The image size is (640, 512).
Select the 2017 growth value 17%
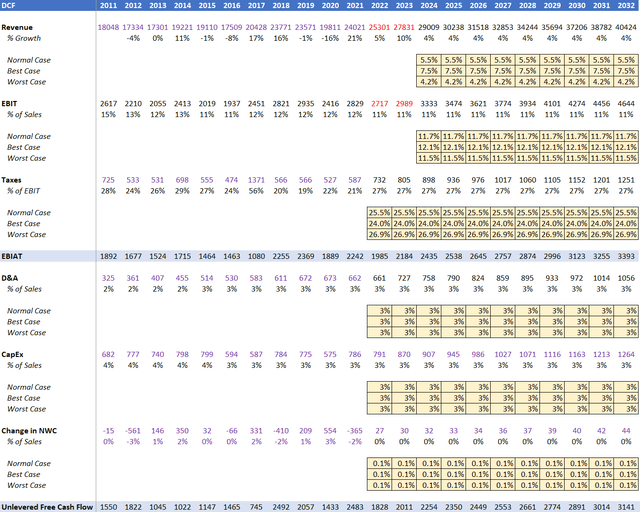pyautogui.click(x=256, y=38)
